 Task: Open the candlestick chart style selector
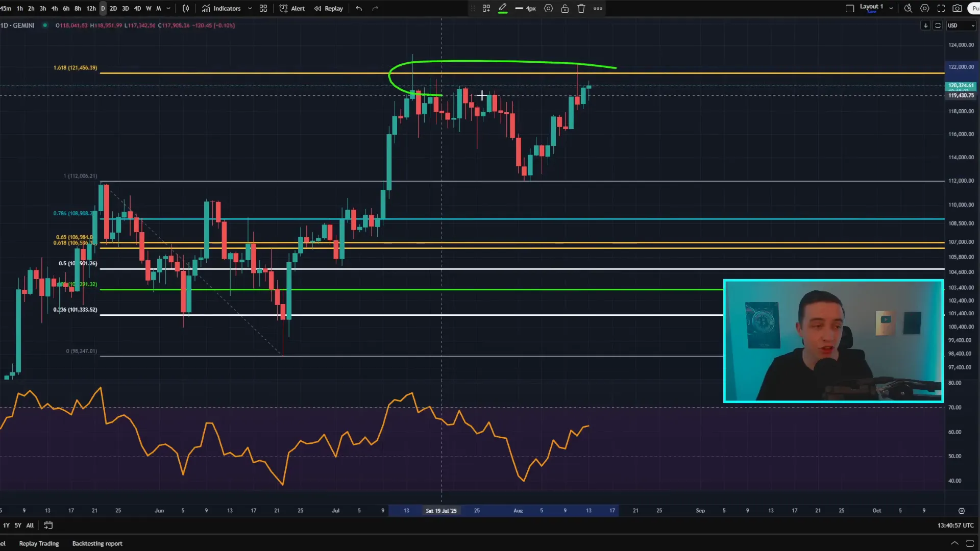pos(186,8)
